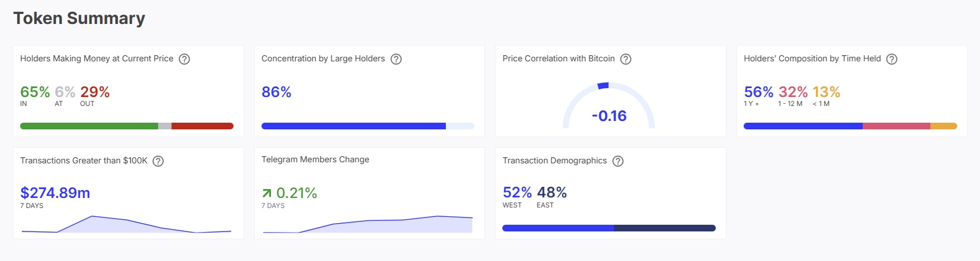Click the pink 1-12M segment of composition bar

pos(896,126)
